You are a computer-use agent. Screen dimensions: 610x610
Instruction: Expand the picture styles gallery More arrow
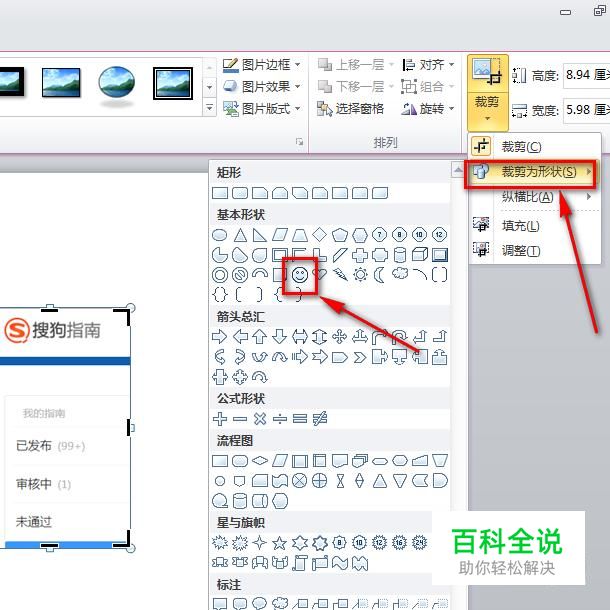pyautogui.click(x=209, y=108)
